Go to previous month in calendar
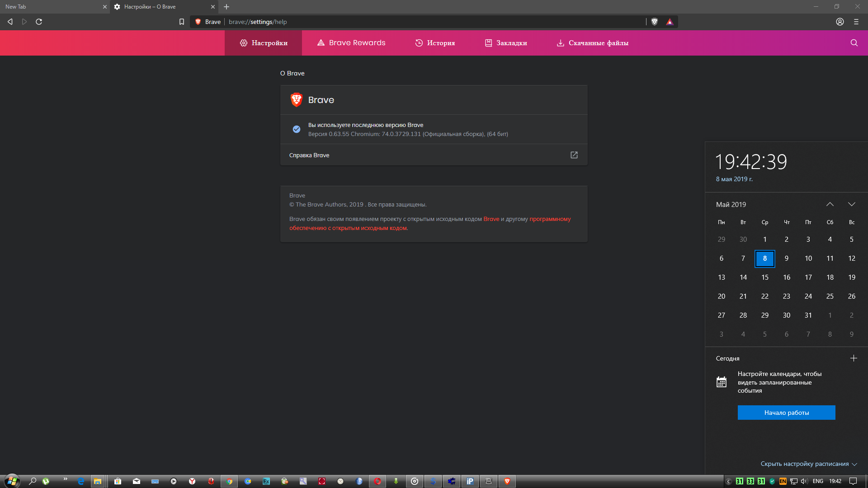 830,204
